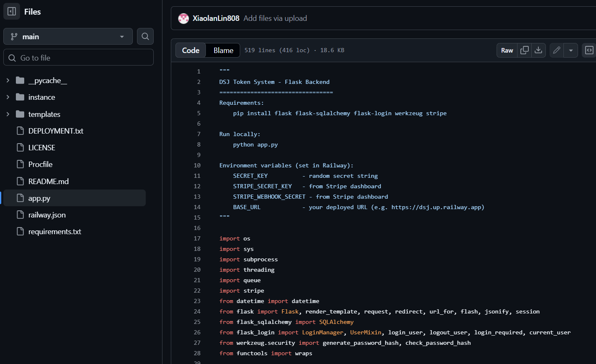This screenshot has height=364, width=596.
Task: Select the Code view tab
Action: click(190, 50)
